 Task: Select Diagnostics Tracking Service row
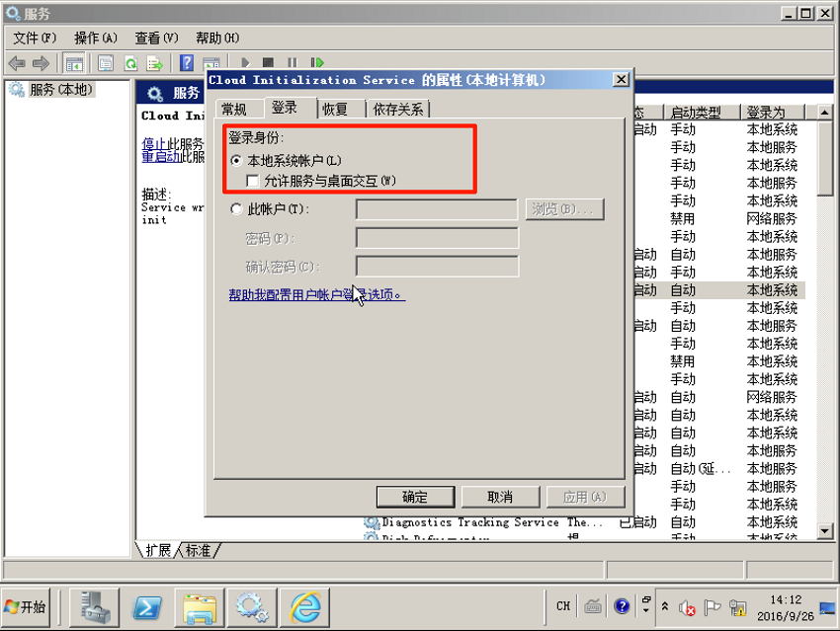point(584,522)
